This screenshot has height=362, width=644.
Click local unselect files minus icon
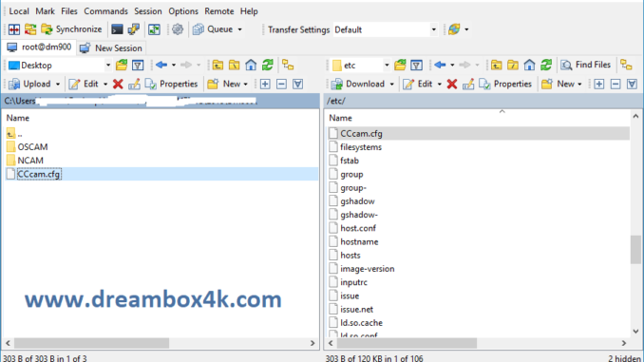coord(281,84)
